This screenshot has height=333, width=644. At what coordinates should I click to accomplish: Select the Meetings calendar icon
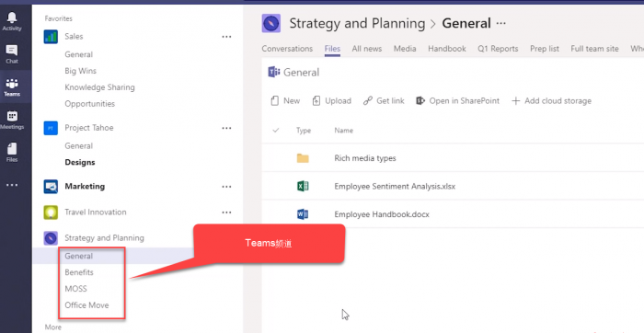pos(12,116)
